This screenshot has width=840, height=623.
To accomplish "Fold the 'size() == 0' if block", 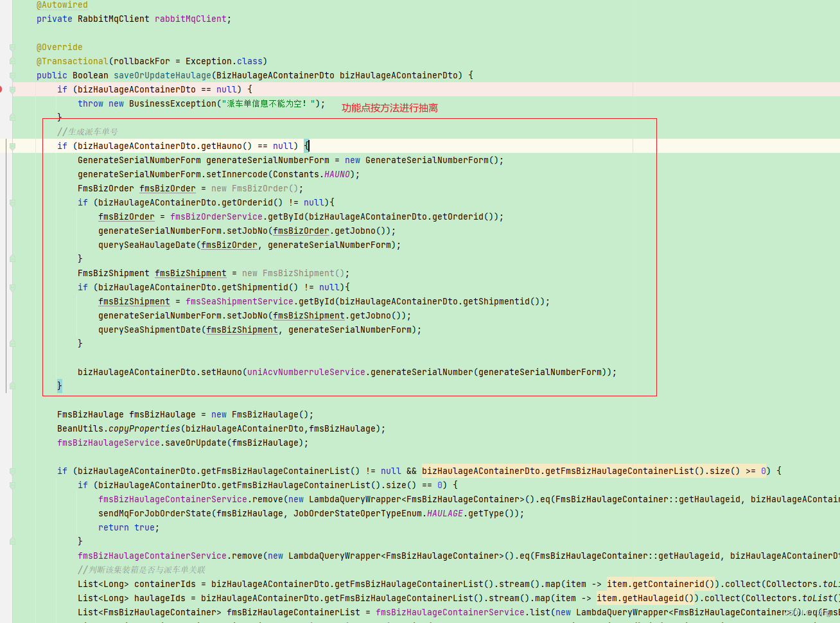I will (x=12, y=485).
